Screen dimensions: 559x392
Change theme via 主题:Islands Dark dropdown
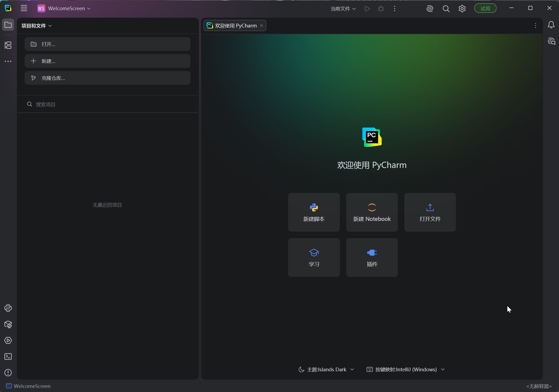[x=326, y=369]
